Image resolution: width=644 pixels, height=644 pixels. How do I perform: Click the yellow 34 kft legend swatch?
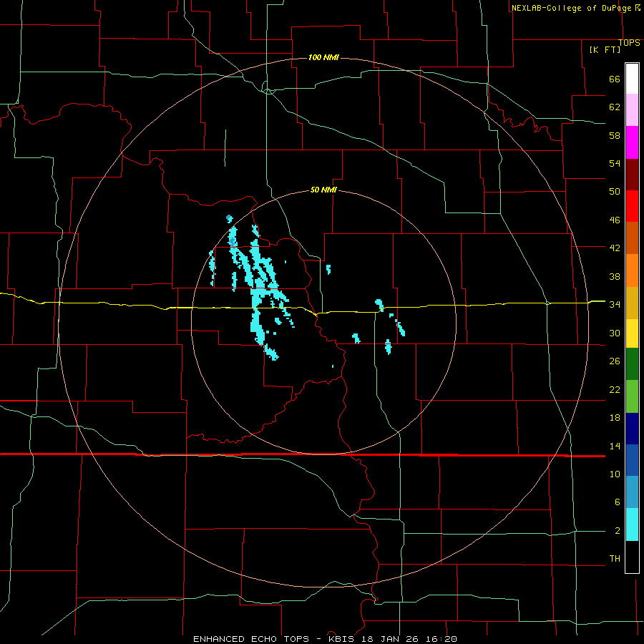point(632,333)
